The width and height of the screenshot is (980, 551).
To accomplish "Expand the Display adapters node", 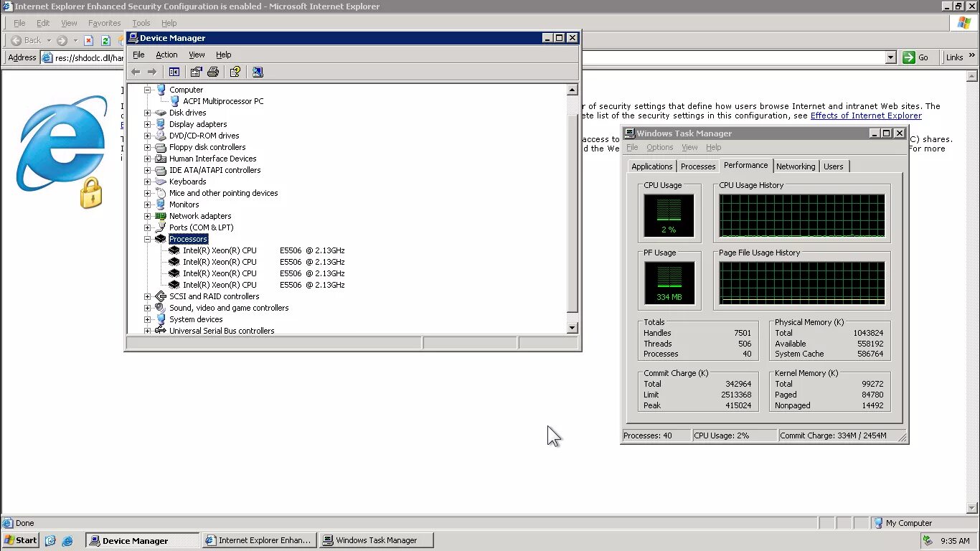I will pyautogui.click(x=148, y=124).
